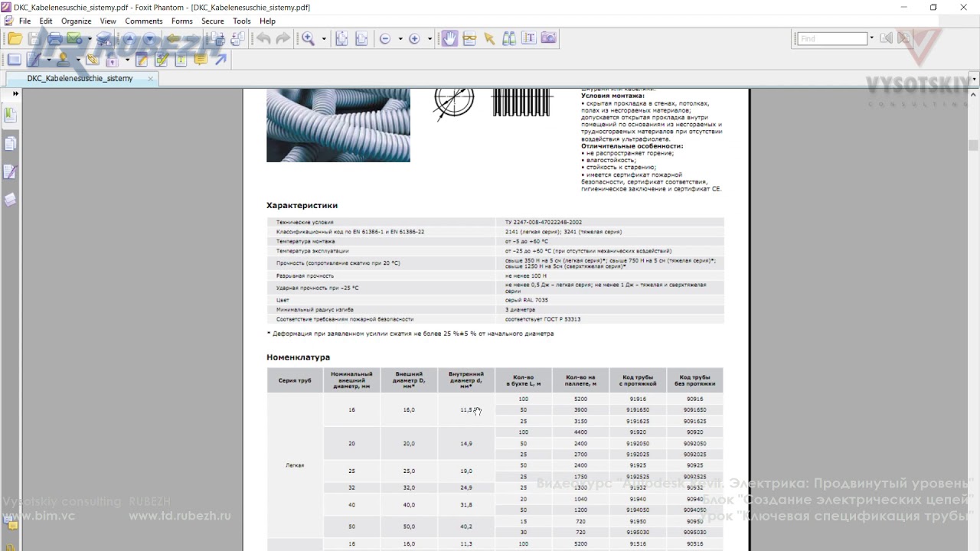Click the Save diskette icon
980x551 pixels.
coord(34,39)
